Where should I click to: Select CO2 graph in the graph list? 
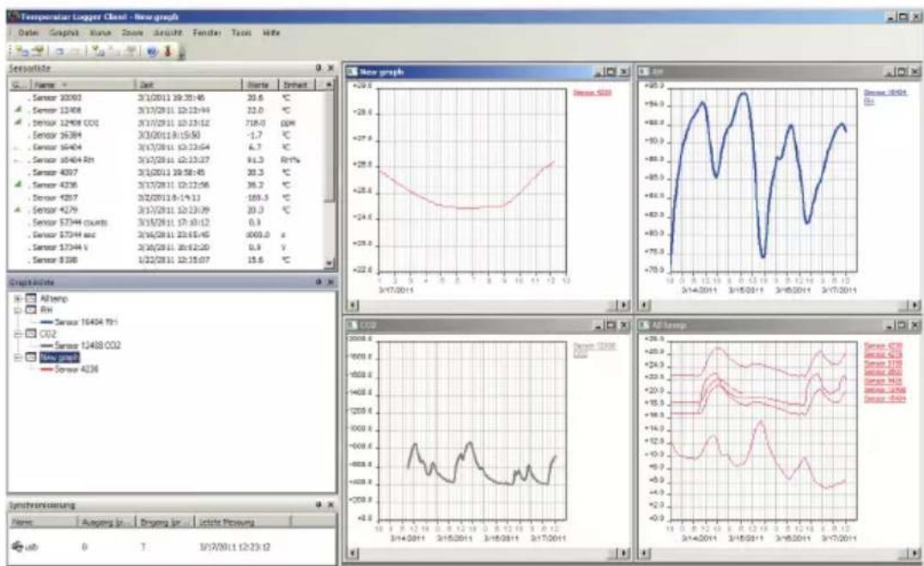click(48, 334)
